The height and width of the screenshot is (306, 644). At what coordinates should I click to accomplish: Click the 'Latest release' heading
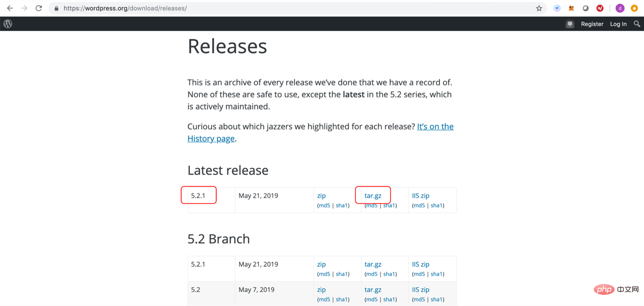pyautogui.click(x=228, y=170)
